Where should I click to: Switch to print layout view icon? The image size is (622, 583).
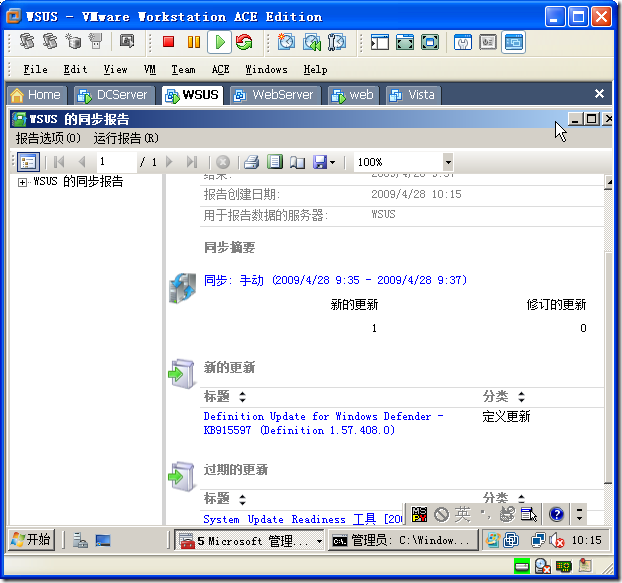click(x=275, y=162)
